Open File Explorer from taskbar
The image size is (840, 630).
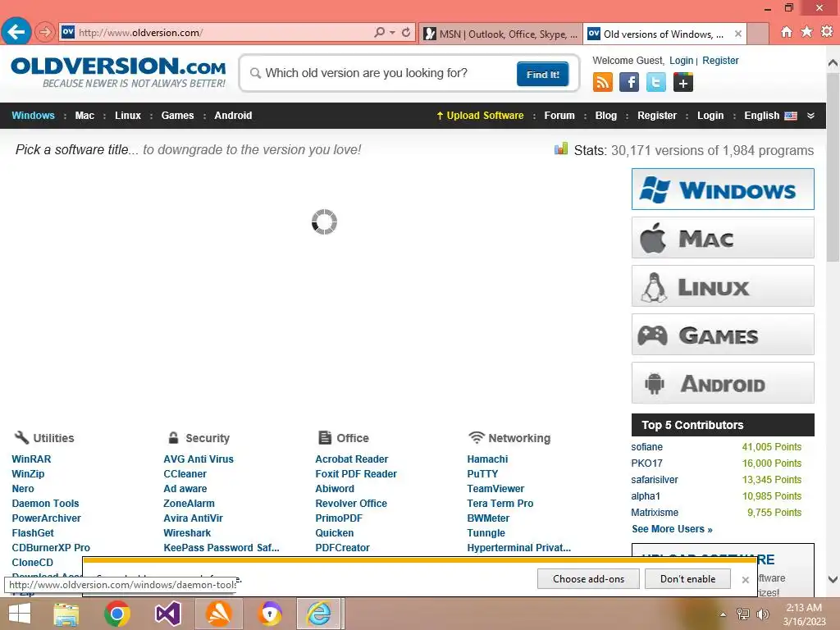tap(66, 614)
